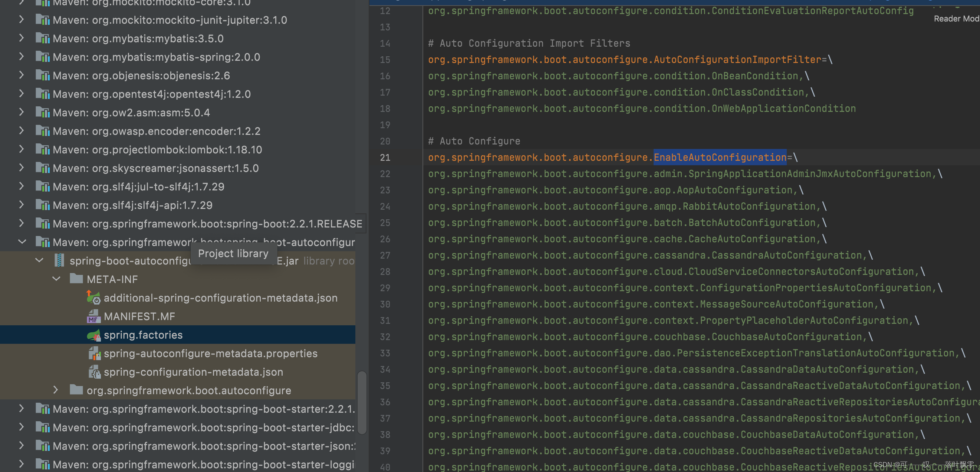This screenshot has width=980, height=472.
Task: Click the org.projectlombok:lombok library icon
Action: (43, 149)
